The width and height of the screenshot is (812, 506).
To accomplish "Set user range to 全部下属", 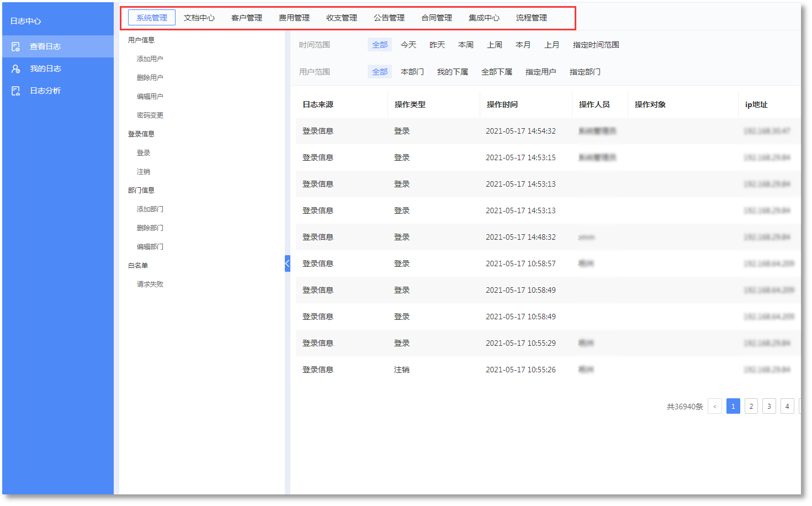I will (x=497, y=72).
